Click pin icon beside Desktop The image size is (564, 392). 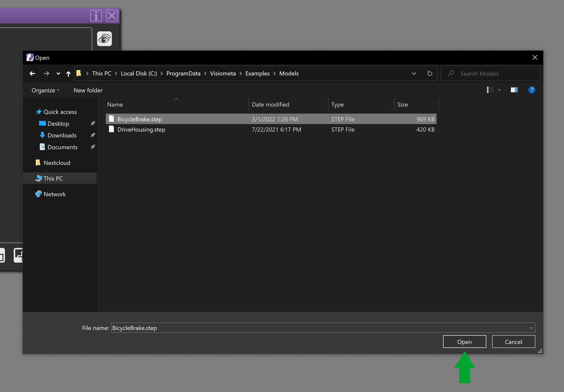(x=93, y=123)
